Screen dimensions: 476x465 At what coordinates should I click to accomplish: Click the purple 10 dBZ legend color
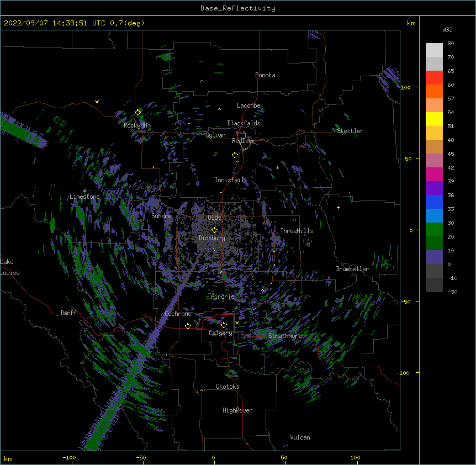(x=434, y=257)
